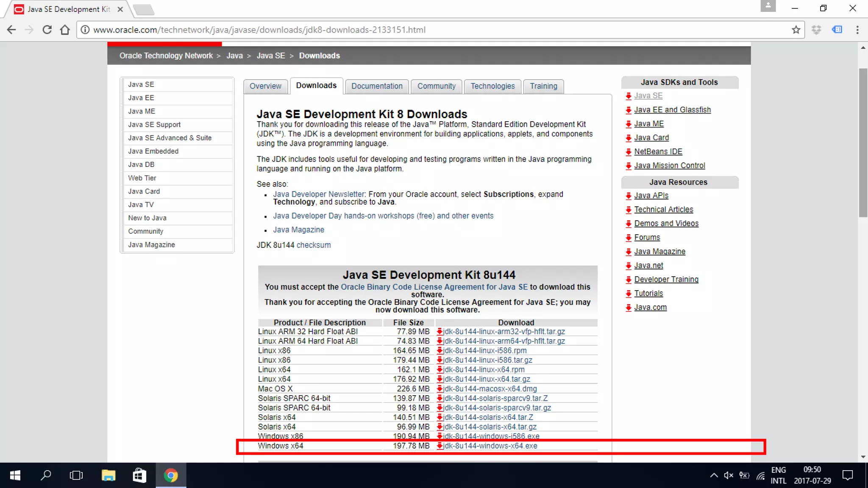Download jdk-8u144-linux-x64.tar.gz
868x488 pixels.
coord(486,379)
